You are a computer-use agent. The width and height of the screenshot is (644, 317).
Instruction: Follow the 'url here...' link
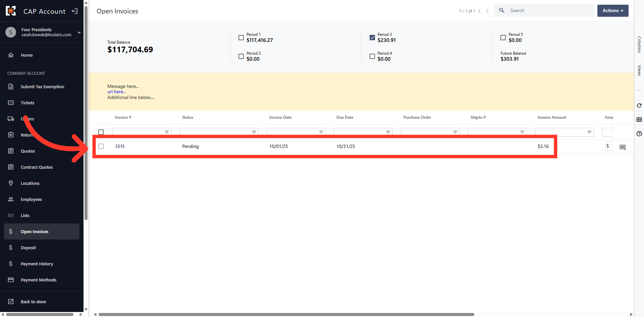pos(117,92)
